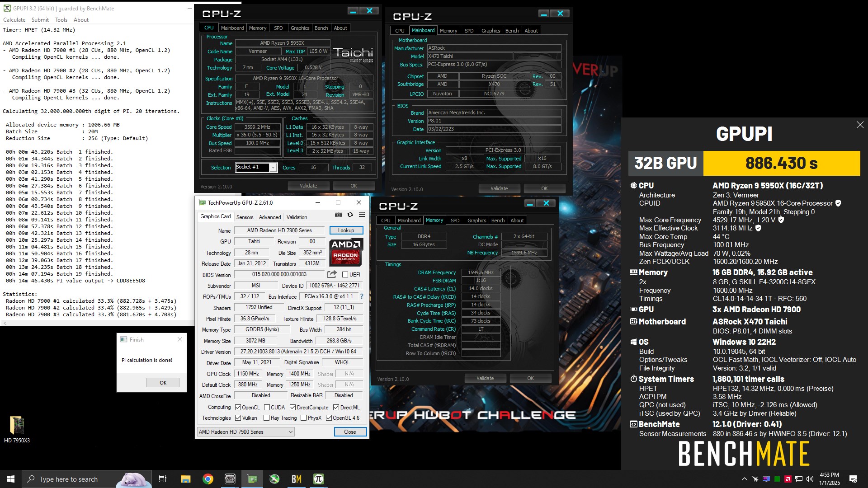Select Caches-window Graphics tab in CPU-Z CPU window
The width and height of the screenshot is (868, 488).
[300, 28]
